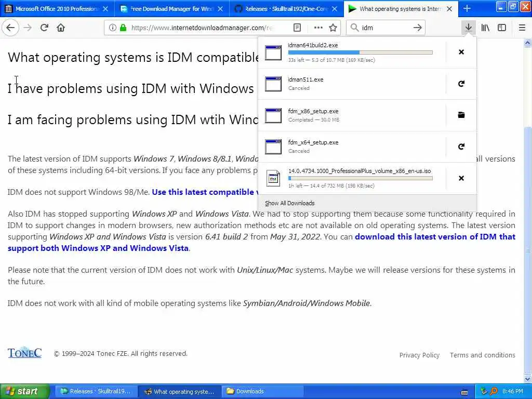Open the Privacy Policy link
The height and width of the screenshot is (399, 532).
pos(419,355)
